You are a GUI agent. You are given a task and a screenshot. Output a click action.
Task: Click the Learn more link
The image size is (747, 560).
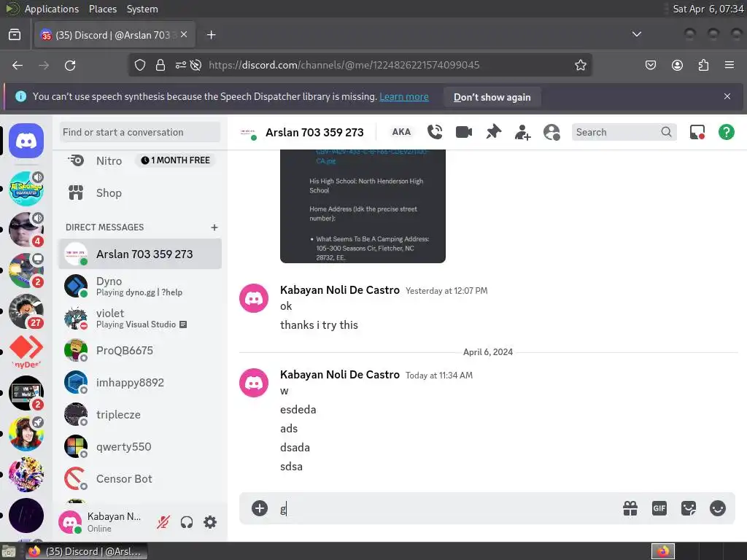coord(404,97)
